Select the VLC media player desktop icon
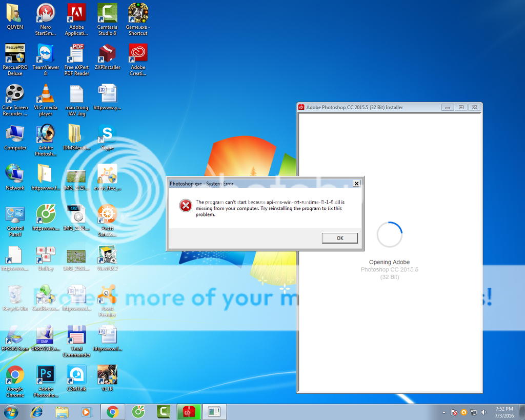Viewport: 525px width, 420px height. click(46, 100)
